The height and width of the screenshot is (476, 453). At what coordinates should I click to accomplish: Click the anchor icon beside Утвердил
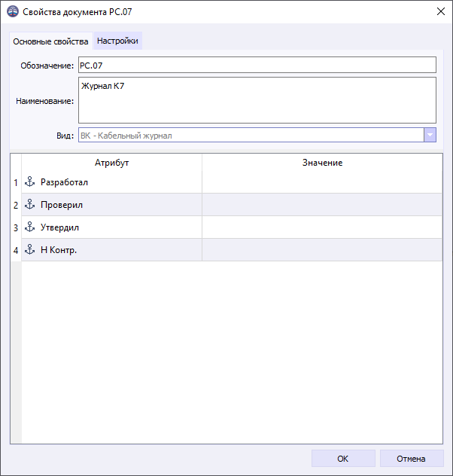(29, 227)
